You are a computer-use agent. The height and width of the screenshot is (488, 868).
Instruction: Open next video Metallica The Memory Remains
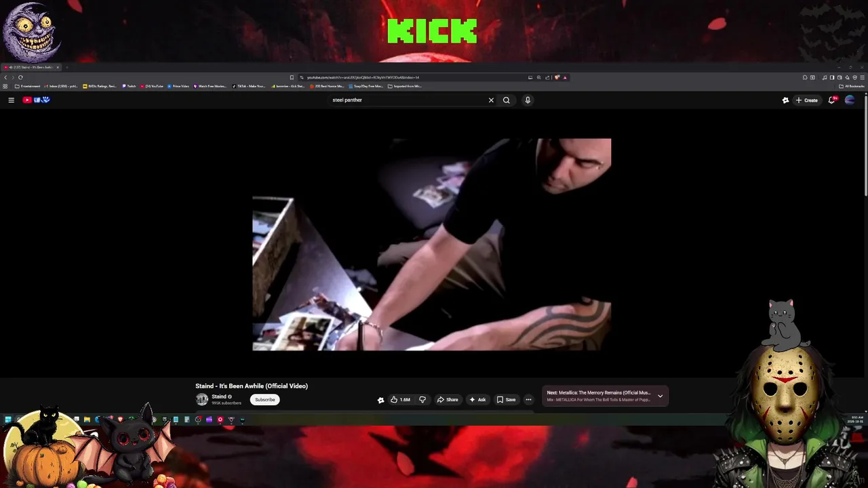point(599,392)
